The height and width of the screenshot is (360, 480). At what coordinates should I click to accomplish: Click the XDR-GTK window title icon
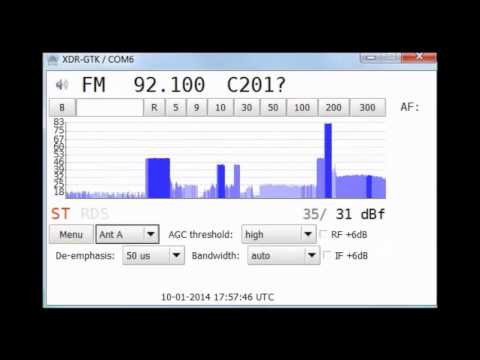coord(53,60)
